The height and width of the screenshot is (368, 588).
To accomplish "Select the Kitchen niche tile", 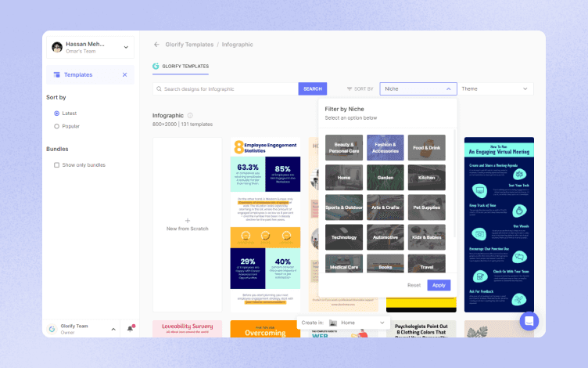I will 427,177.
